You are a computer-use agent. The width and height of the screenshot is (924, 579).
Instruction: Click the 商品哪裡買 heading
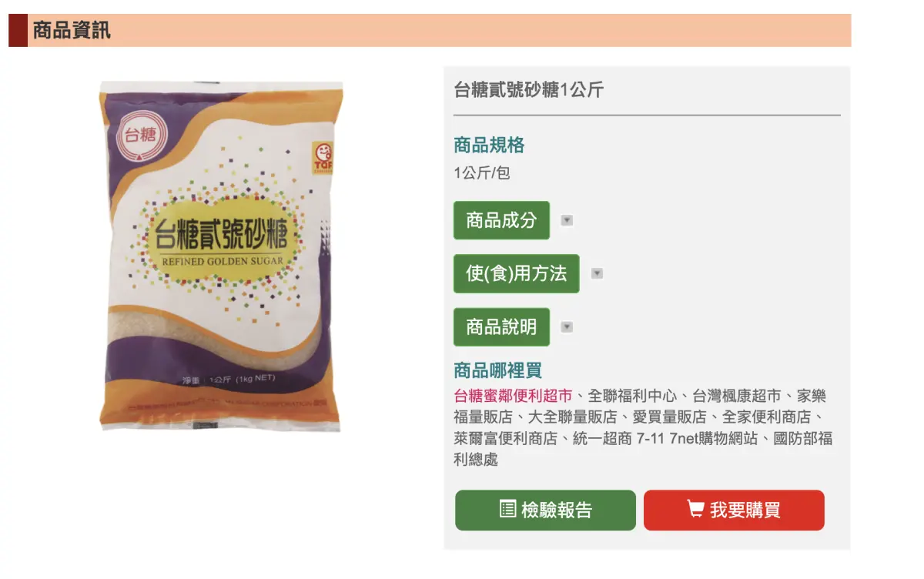[x=497, y=370]
